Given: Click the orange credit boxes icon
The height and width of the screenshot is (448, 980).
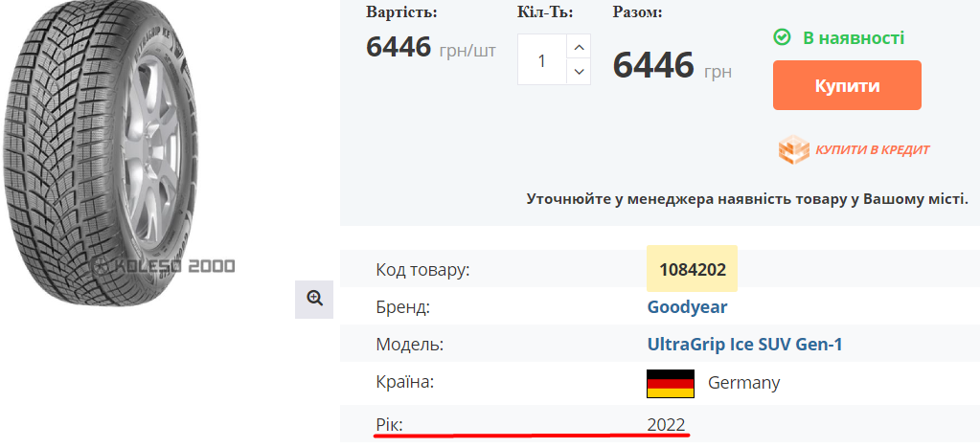Looking at the screenshot, I should pos(793,149).
